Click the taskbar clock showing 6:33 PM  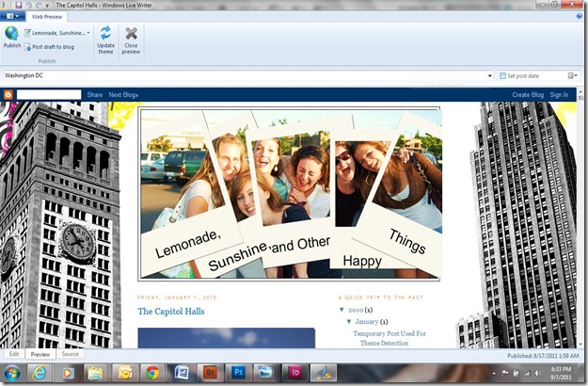[562, 373]
